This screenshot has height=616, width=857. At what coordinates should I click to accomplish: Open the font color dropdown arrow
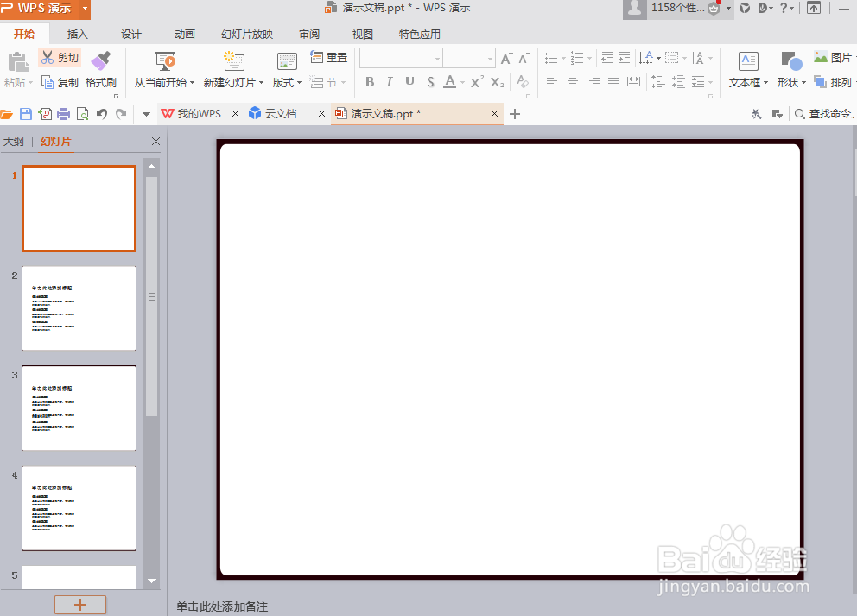click(462, 83)
